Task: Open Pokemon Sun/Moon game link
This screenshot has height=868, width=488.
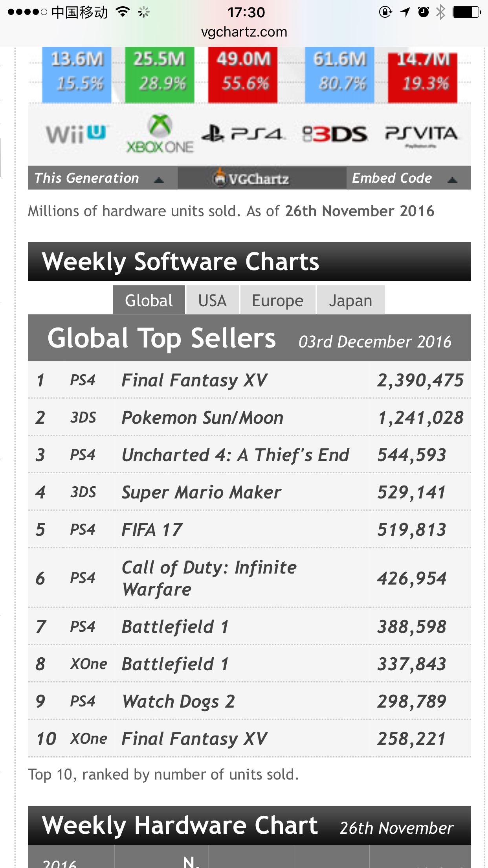Action: click(202, 418)
